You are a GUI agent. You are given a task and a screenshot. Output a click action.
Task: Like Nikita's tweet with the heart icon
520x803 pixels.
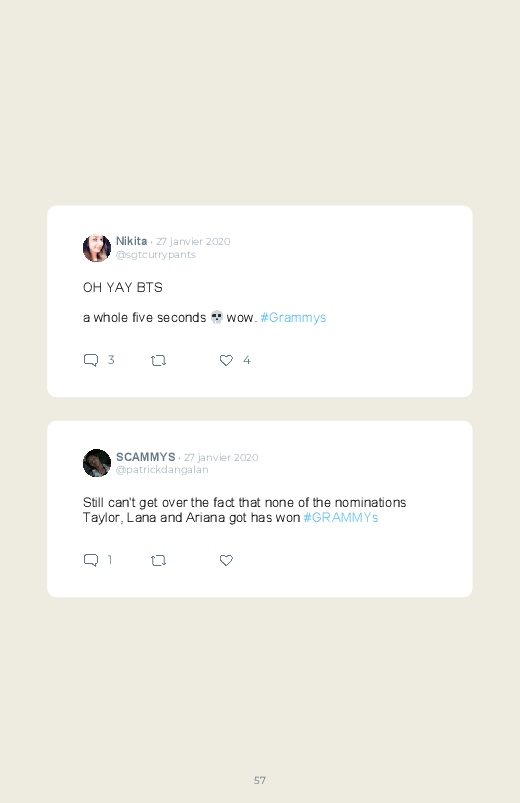click(x=226, y=361)
